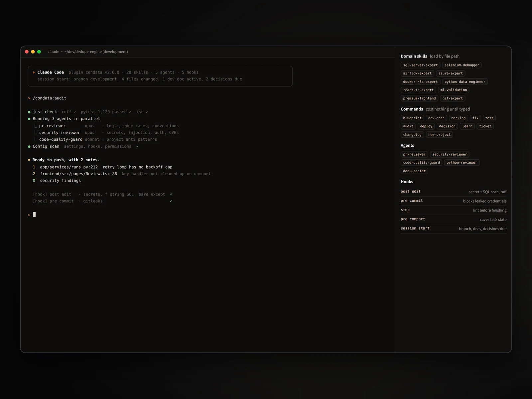Click the pr-reviewer agent chip in sidebar
This screenshot has height=399, width=532.
click(414, 154)
